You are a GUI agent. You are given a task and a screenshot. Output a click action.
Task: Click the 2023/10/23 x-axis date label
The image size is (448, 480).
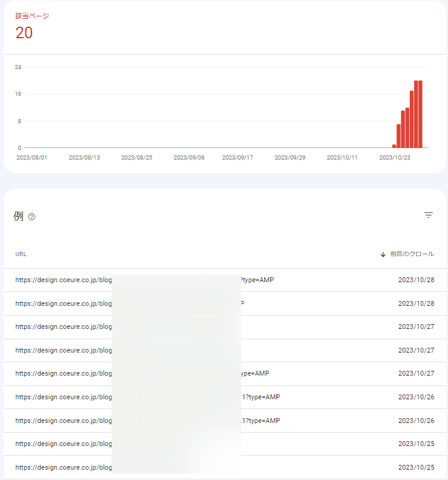click(395, 157)
